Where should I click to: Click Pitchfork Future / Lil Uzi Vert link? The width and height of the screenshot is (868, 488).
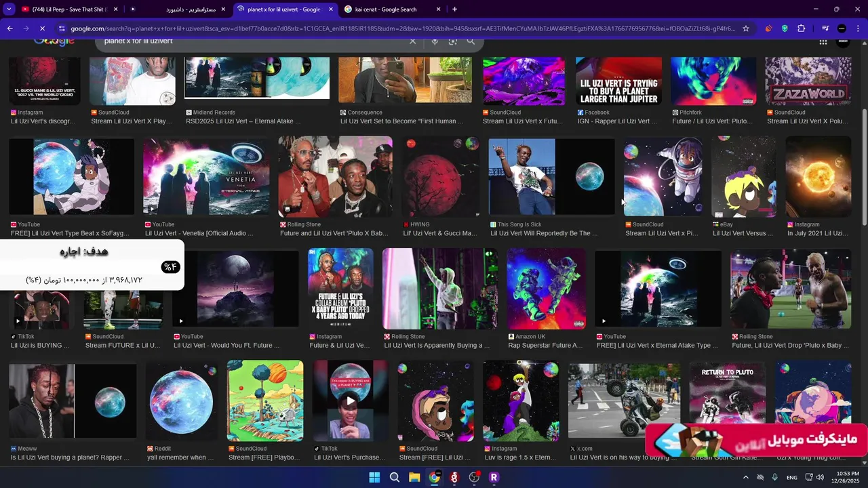[712, 121]
